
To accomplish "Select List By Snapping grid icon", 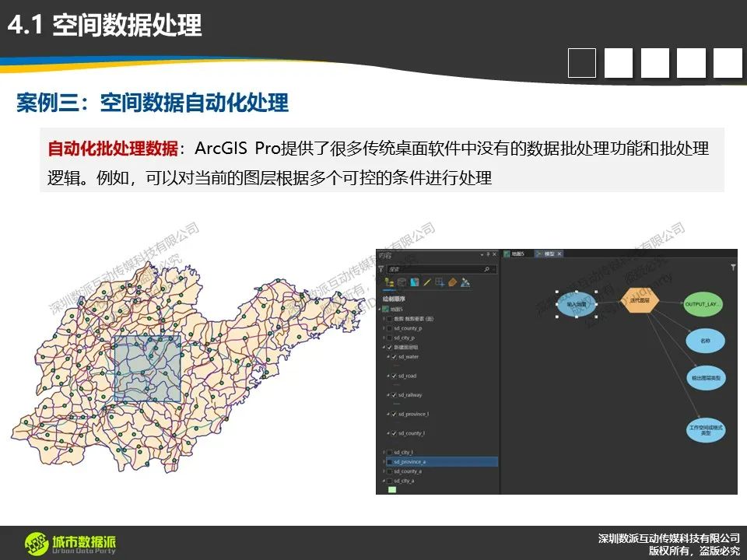I will 440,282.
